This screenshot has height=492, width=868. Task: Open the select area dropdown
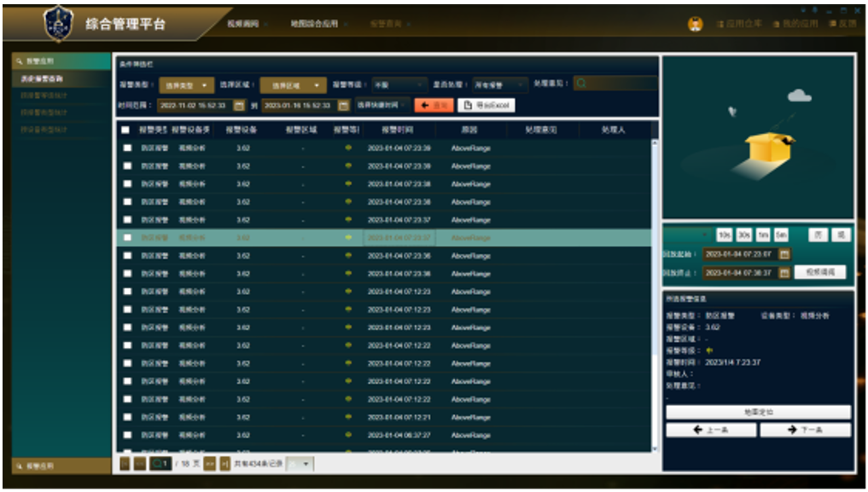293,85
